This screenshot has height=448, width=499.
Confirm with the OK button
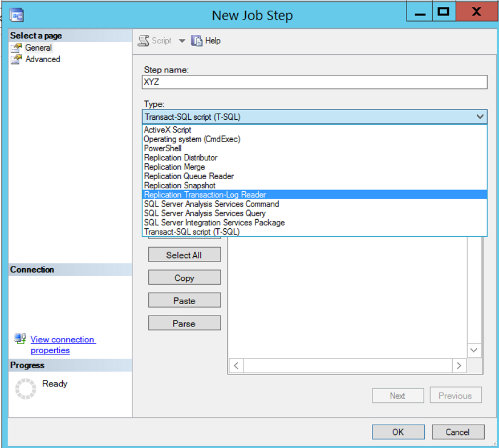pos(398,432)
